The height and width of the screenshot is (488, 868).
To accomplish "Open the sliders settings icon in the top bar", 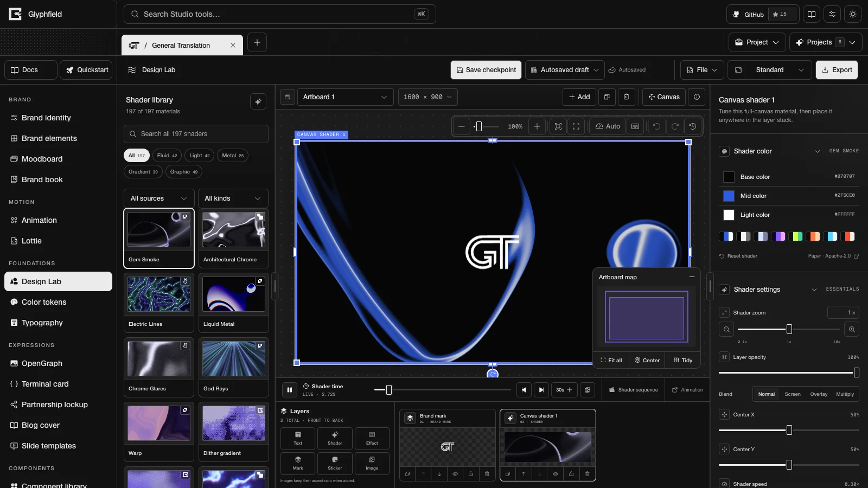I will [832, 15].
